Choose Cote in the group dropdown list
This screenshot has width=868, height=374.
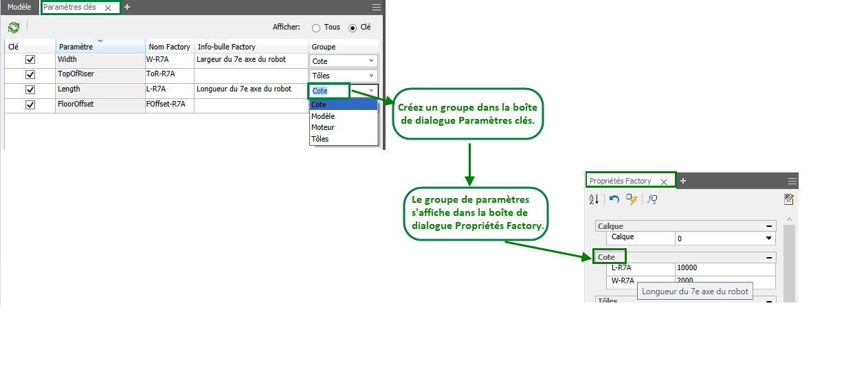pos(344,104)
